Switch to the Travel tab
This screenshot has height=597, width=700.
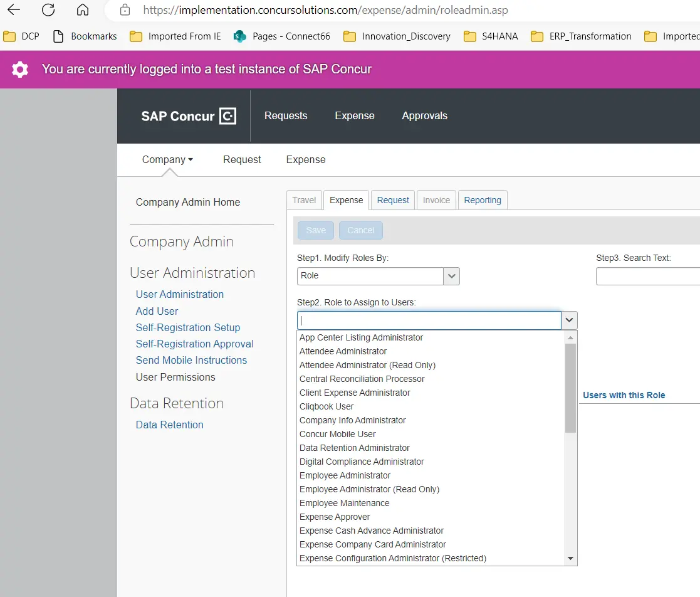point(304,200)
